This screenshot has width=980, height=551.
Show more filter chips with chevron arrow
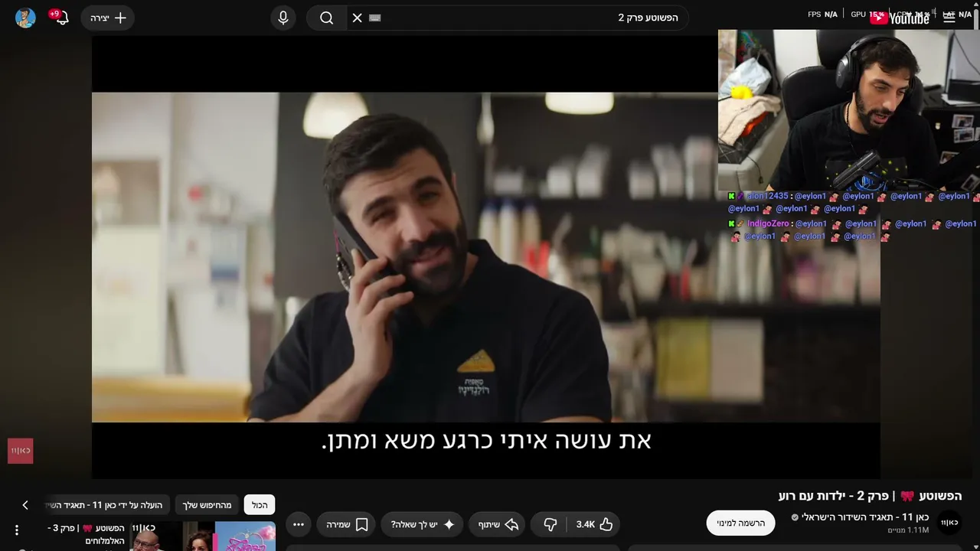[25, 505]
